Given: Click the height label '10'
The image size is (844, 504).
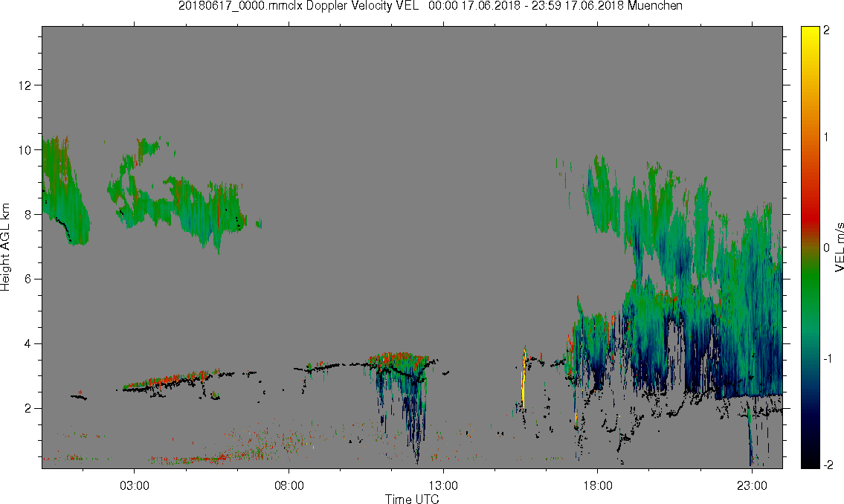Looking at the screenshot, I should coord(25,149).
